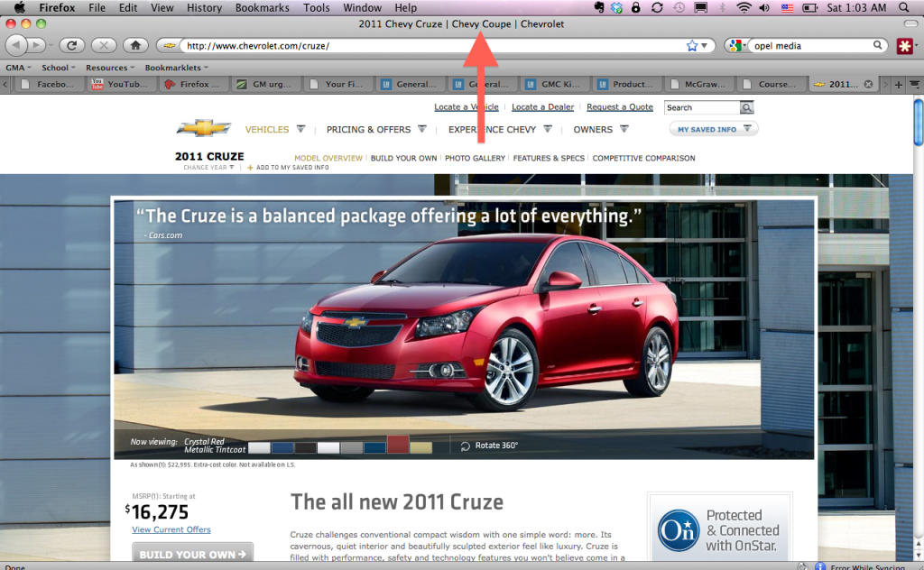Switch to the Facebook tab
The height and width of the screenshot is (570, 924).
[50, 84]
